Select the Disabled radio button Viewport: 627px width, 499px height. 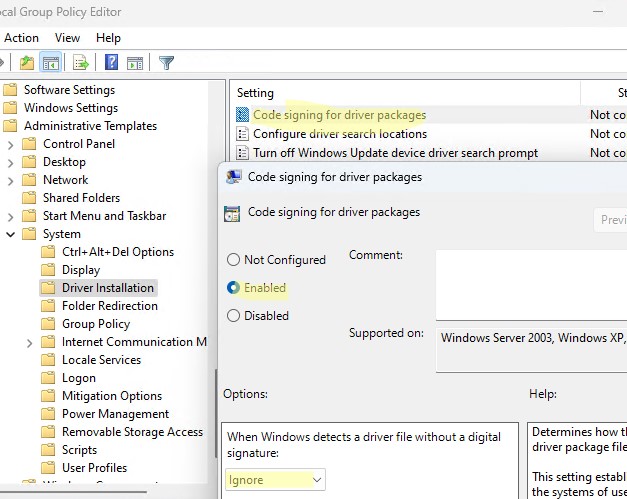click(234, 316)
